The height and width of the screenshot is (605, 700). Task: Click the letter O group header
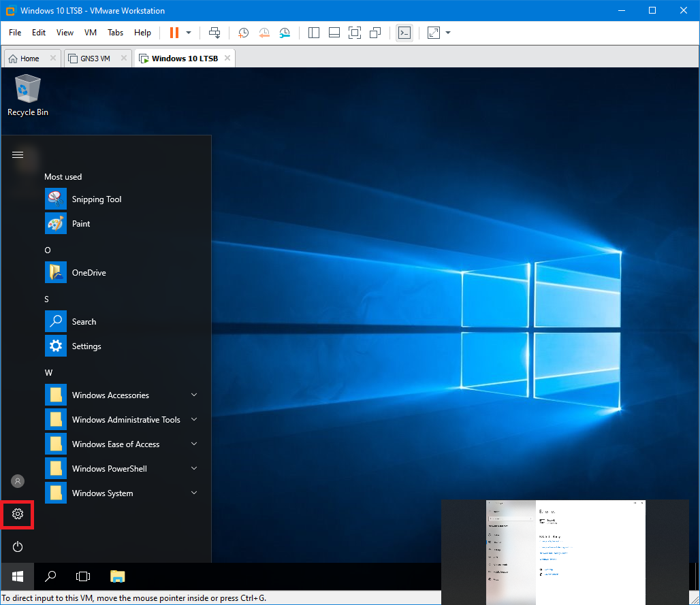(48, 250)
